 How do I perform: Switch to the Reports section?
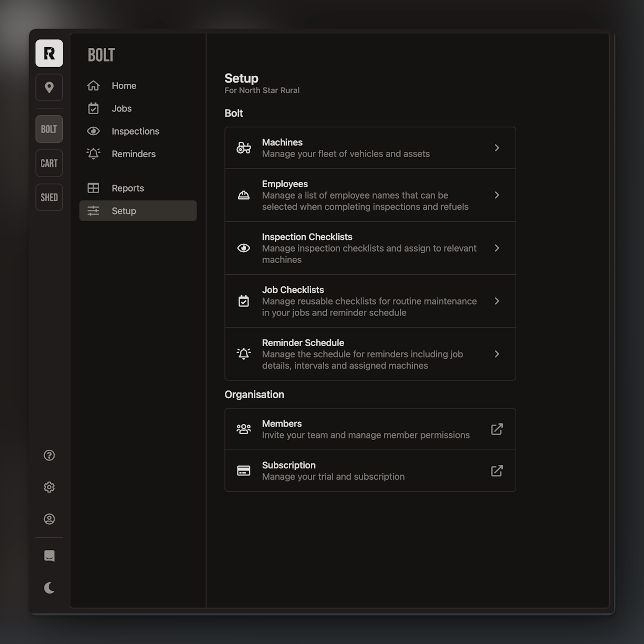(128, 188)
